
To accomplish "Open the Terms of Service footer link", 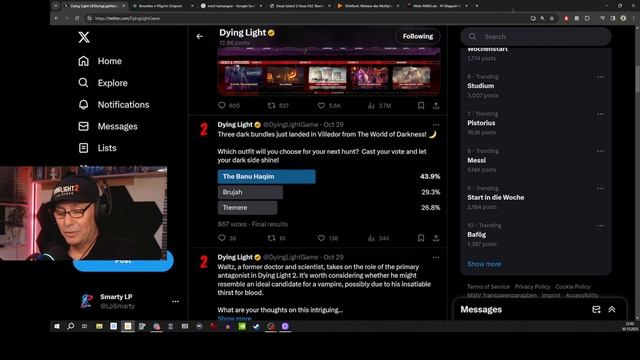I will click(488, 287).
